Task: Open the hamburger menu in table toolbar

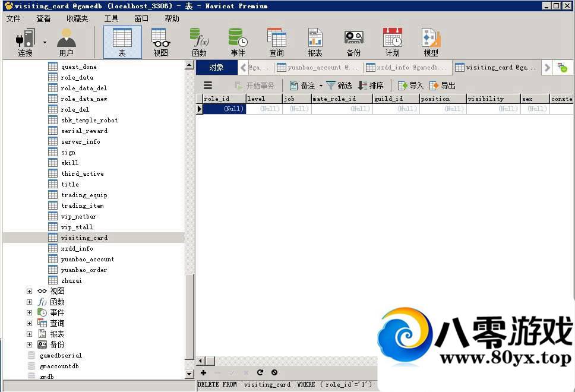Action: 208,86
